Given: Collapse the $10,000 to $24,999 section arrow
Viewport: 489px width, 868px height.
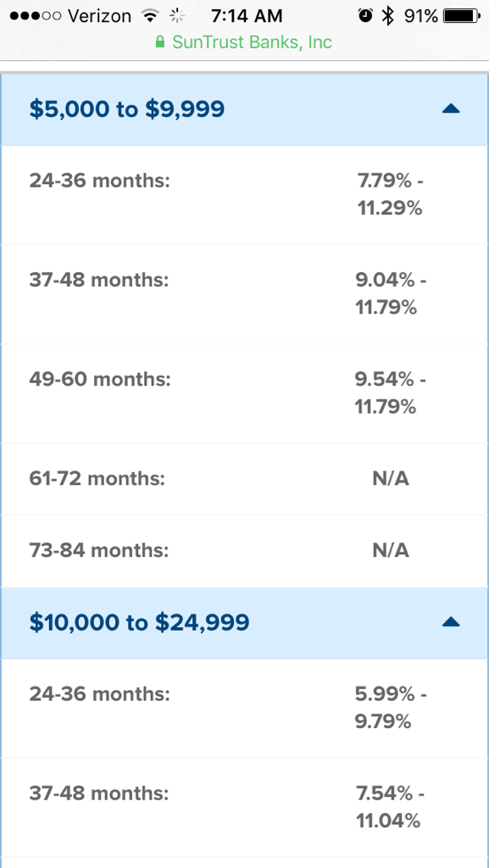Looking at the screenshot, I should click(451, 623).
